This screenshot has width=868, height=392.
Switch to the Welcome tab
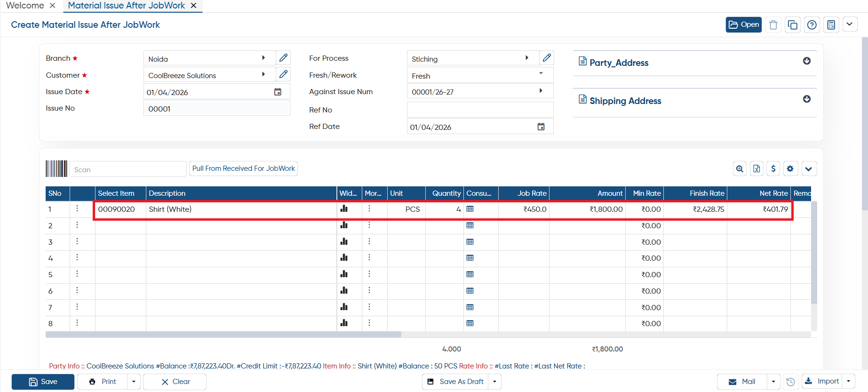click(x=25, y=6)
